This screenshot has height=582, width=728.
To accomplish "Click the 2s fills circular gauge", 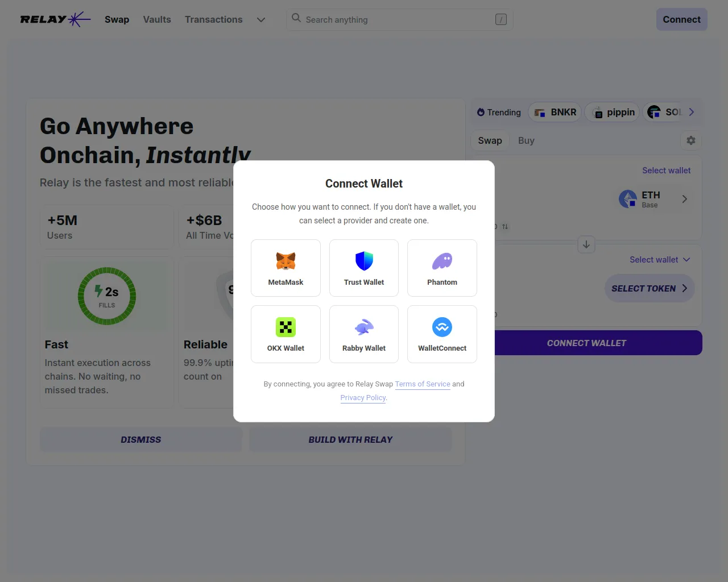I will [x=107, y=296].
